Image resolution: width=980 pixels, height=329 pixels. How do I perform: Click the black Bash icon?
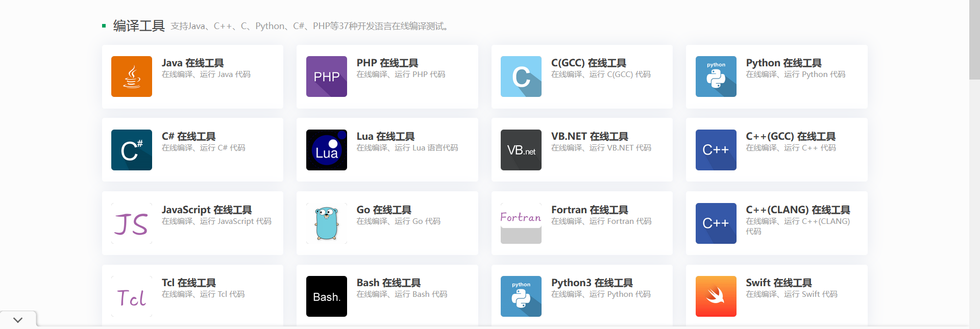(327, 296)
